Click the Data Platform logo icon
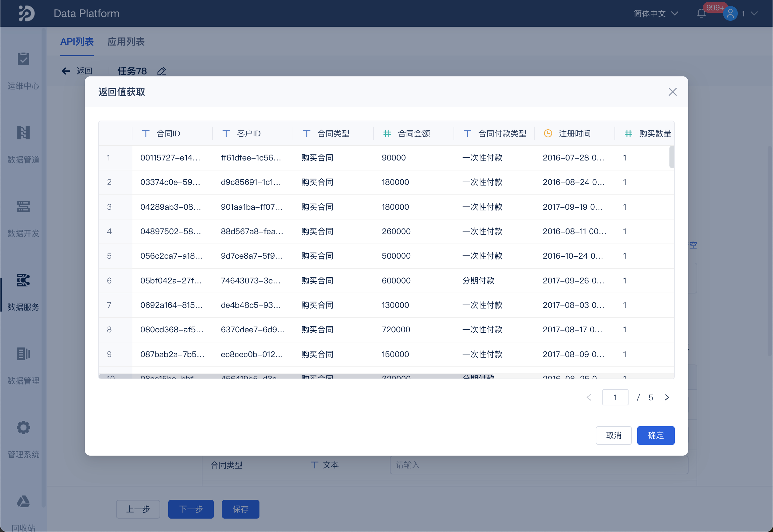Viewport: 773px width, 532px height. (x=26, y=13)
